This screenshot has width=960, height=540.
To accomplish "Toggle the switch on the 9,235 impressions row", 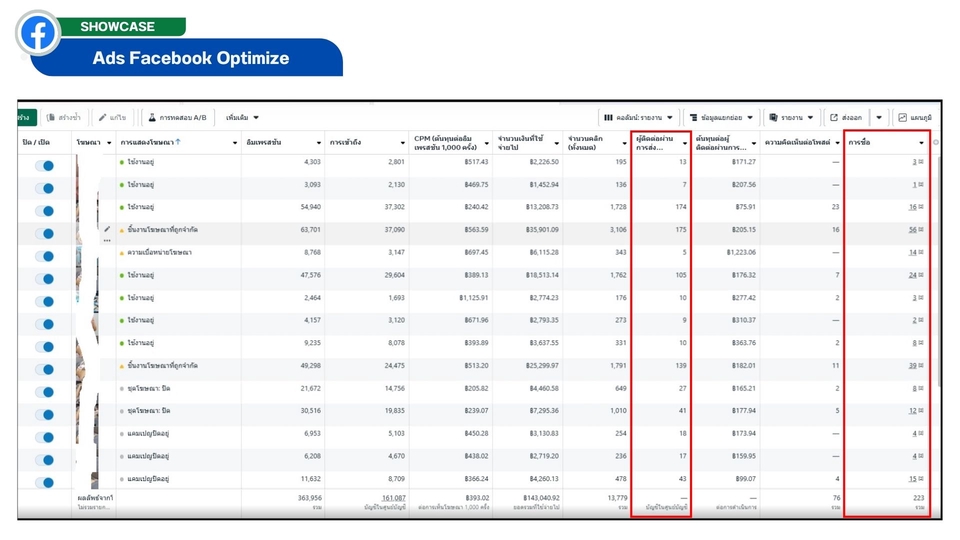I will click(x=44, y=347).
